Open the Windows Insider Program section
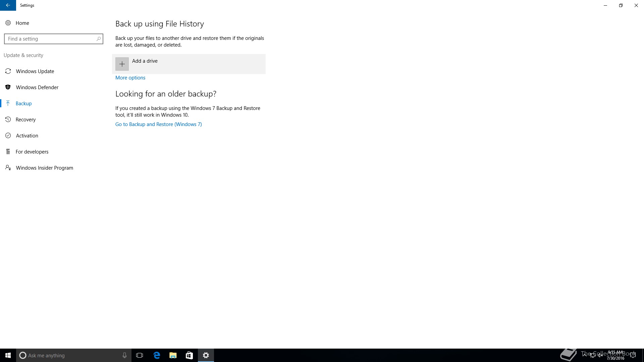This screenshot has width=644, height=362. tap(54, 168)
